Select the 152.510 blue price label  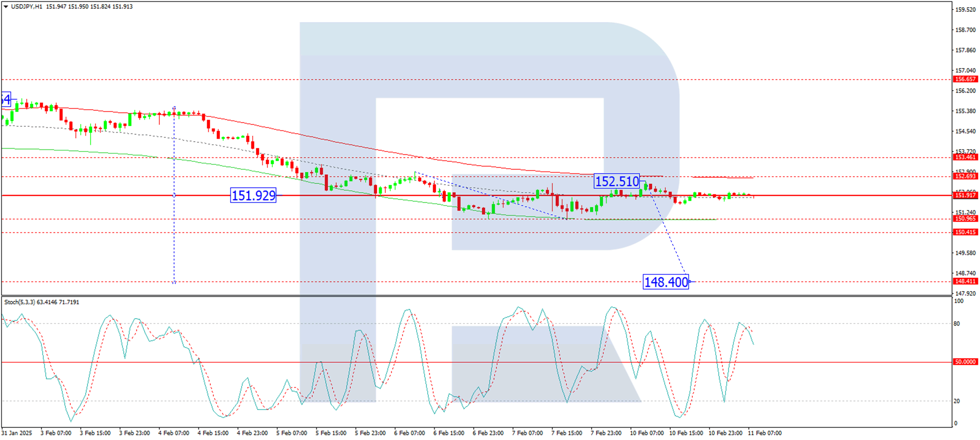(x=617, y=181)
